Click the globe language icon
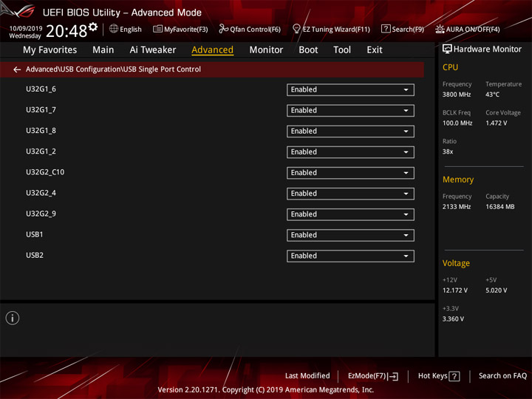Viewport: 532px width, 399px height. click(114, 29)
